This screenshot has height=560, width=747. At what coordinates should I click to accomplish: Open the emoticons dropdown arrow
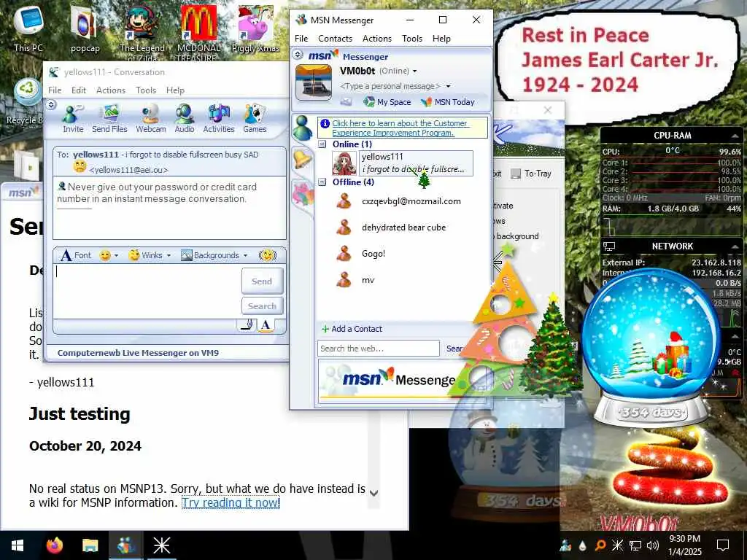click(x=116, y=256)
